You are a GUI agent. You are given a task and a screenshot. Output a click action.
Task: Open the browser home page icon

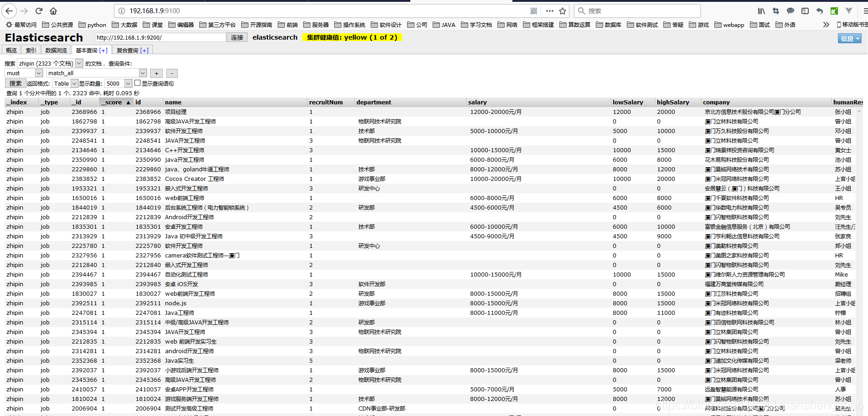pyautogui.click(x=53, y=10)
